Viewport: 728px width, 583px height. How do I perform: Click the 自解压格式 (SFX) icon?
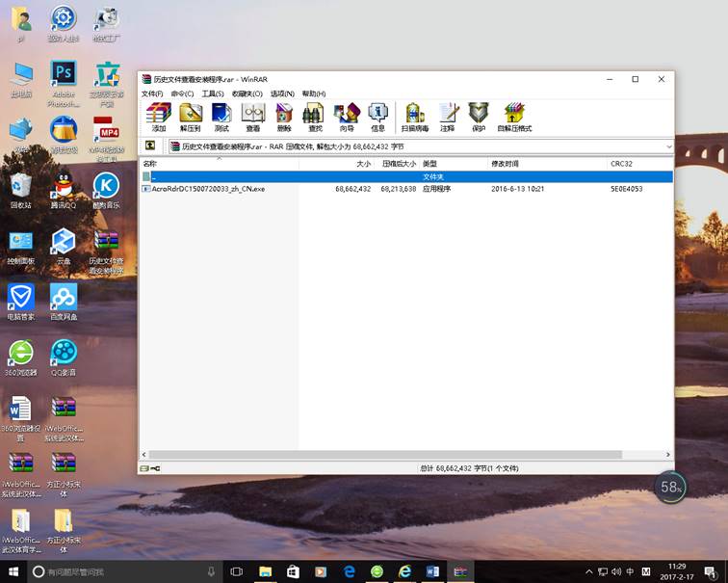(514, 116)
